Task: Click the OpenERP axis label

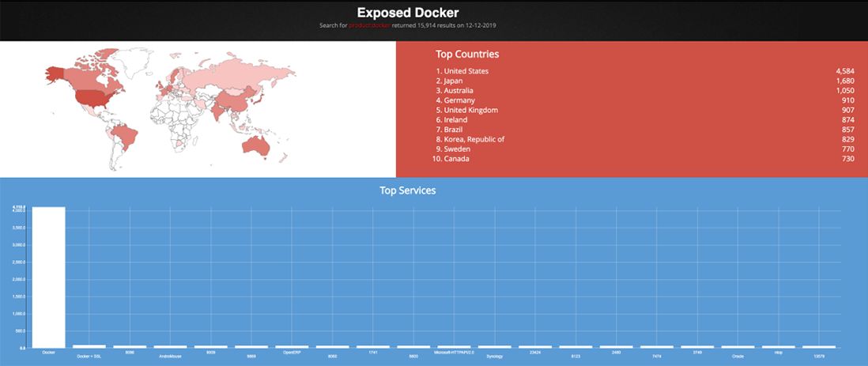Action: (292, 352)
